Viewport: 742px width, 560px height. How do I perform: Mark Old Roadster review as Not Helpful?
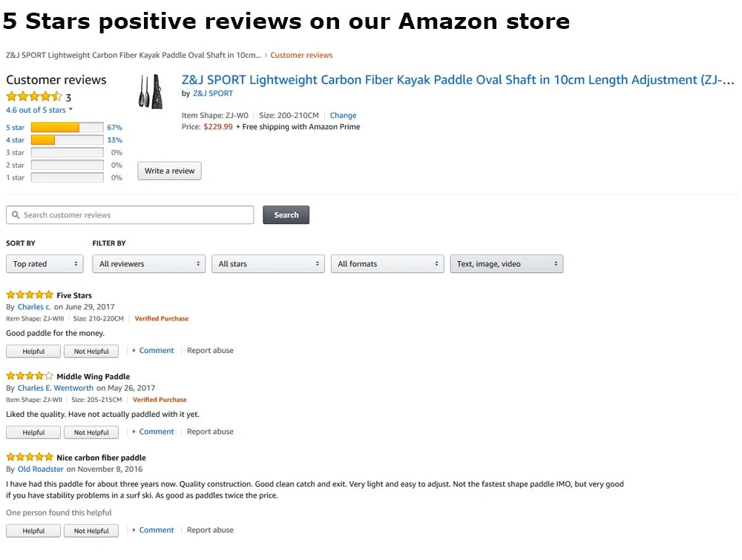point(91,530)
